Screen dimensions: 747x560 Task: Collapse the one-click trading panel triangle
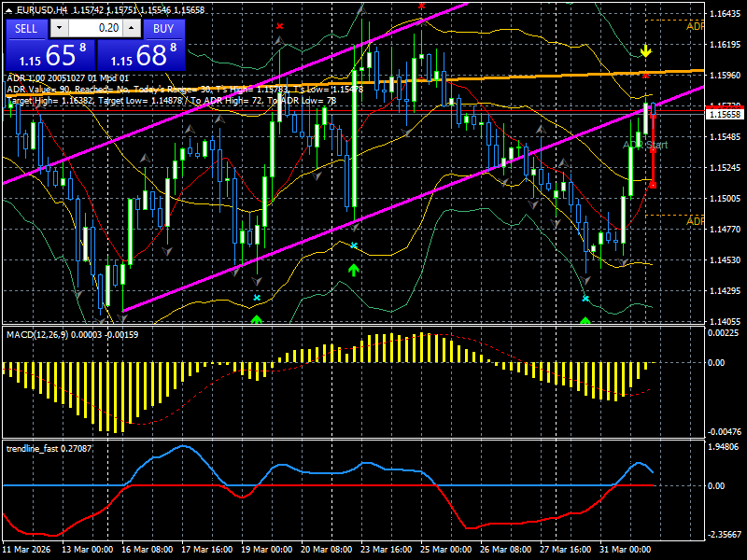tap(9, 10)
